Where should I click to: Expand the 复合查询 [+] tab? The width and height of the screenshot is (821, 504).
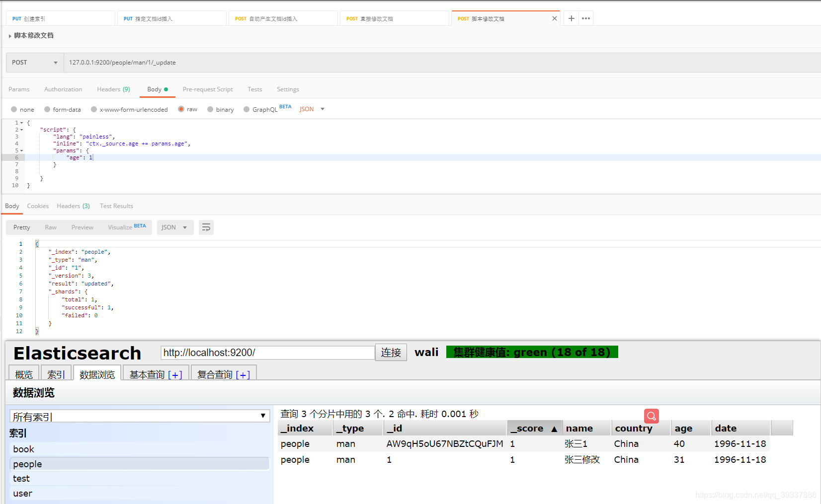coord(224,374)
